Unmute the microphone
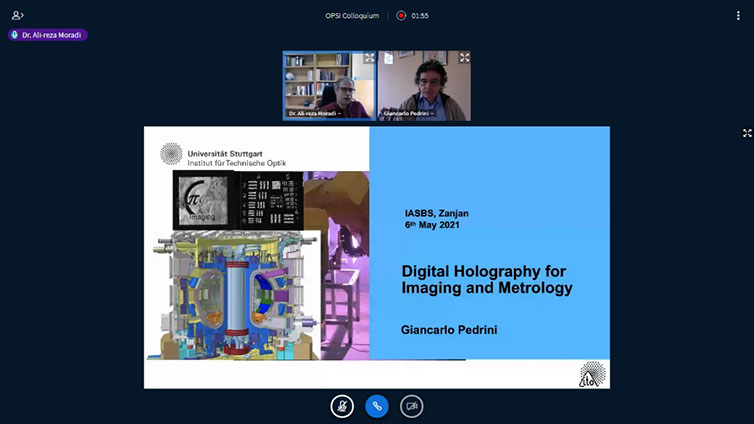This screenshot has height=424, width=754. pyautogui.click(x=342, y=405)
